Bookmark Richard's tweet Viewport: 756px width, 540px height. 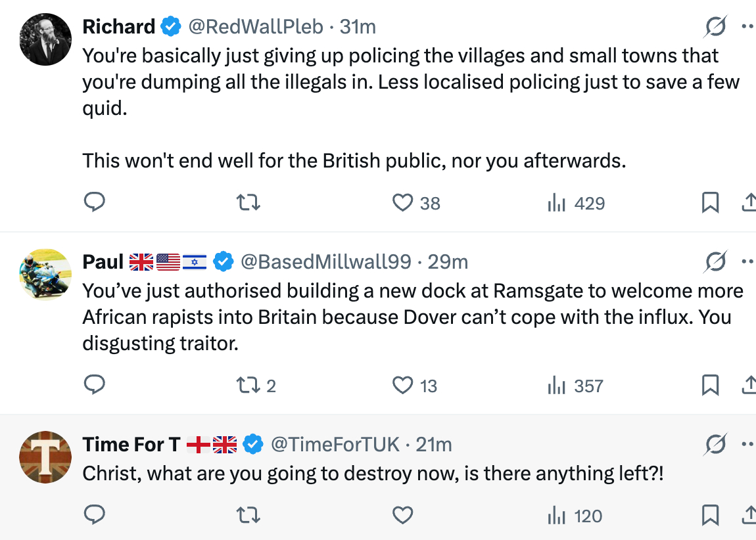(x=710, y=202)
